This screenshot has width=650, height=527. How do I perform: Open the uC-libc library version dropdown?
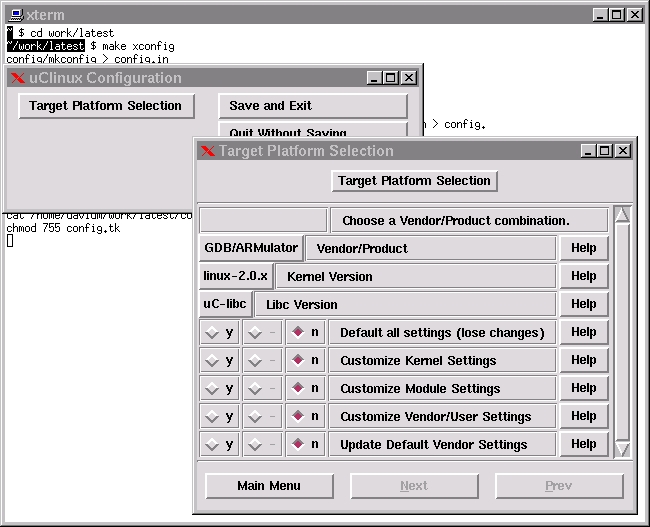(x=225, y=304)
